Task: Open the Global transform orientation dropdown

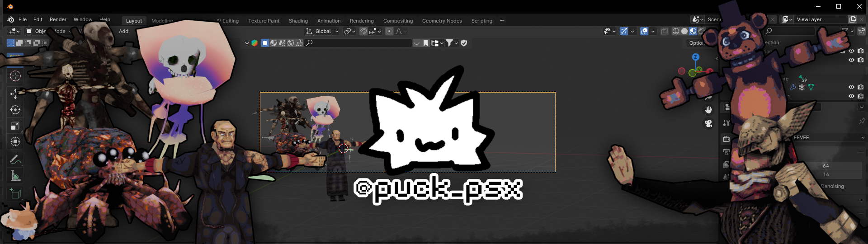Action: pyautogui.click(x=322, y=31)
